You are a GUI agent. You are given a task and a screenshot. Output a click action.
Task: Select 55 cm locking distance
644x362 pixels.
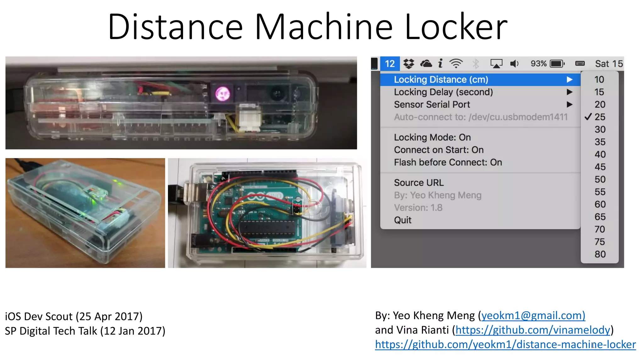pos(600,192)
